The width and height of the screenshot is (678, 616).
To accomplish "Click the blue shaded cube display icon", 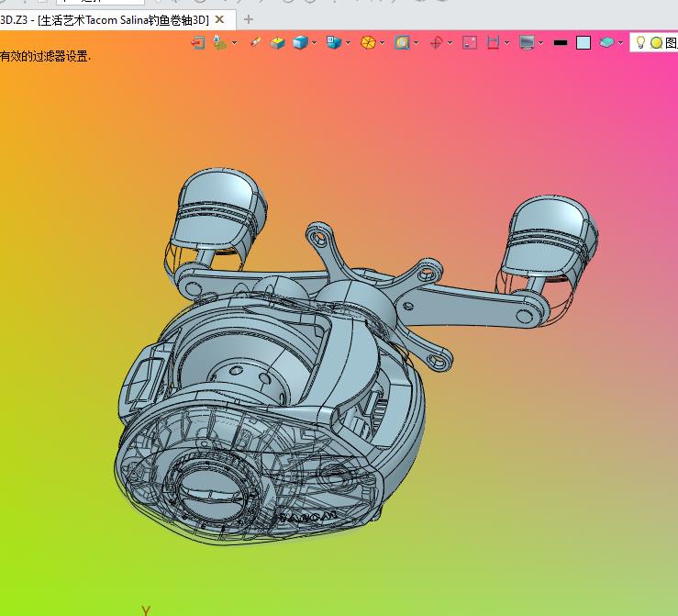I will click(300, 43).
